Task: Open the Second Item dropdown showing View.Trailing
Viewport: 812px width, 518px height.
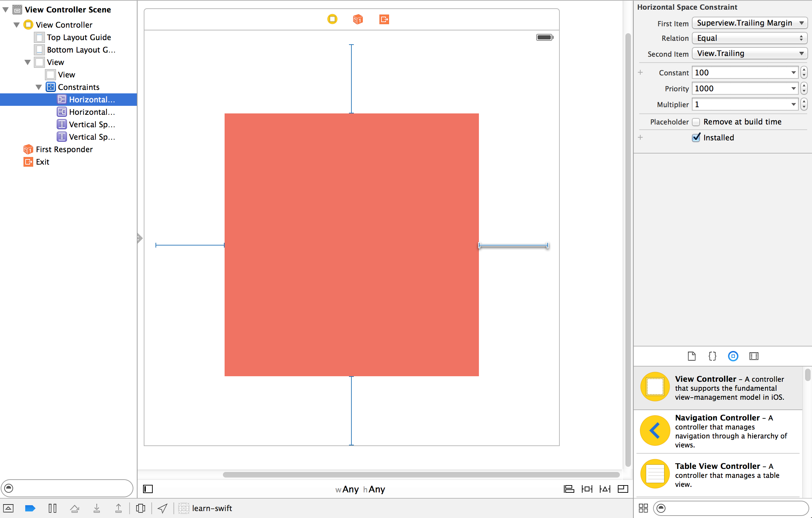Action: coord(749,53)
